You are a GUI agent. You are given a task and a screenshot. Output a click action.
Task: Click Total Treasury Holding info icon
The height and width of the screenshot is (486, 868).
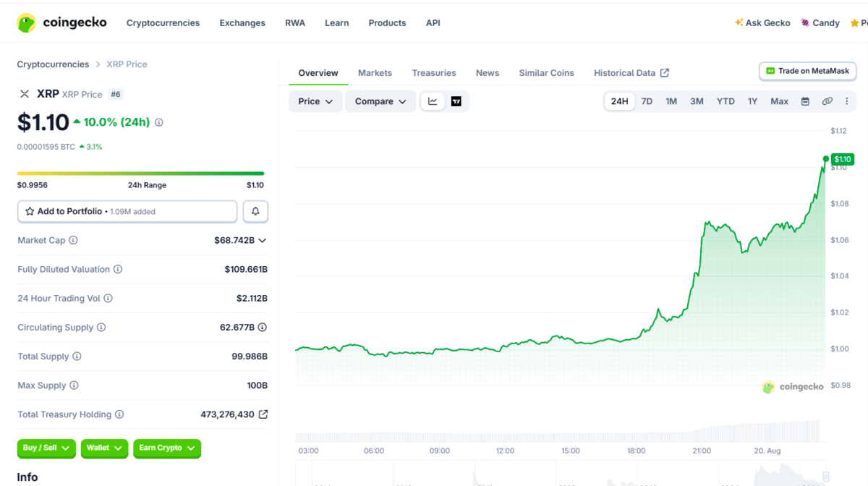(119, 414)
